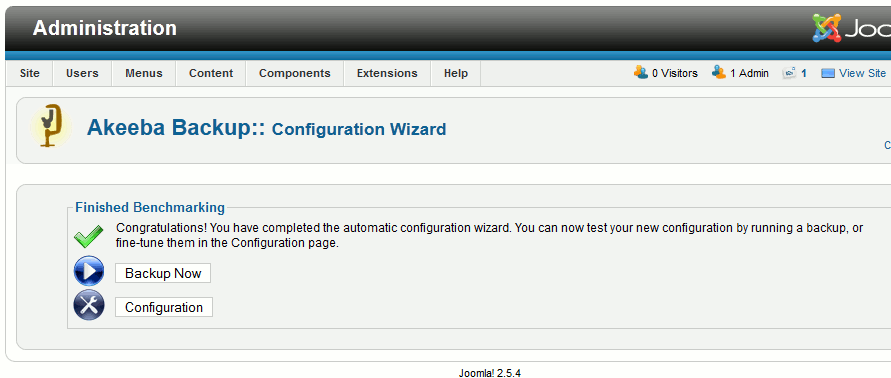Click the wrench and screwdriver icon
This screenshot has height=378, width=891.
click(x=89, y=305)
